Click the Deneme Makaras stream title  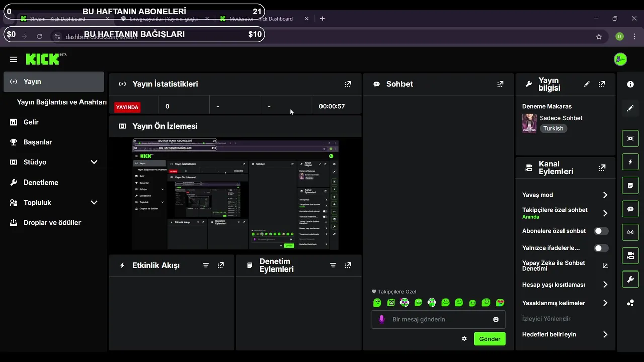(547, 107)
